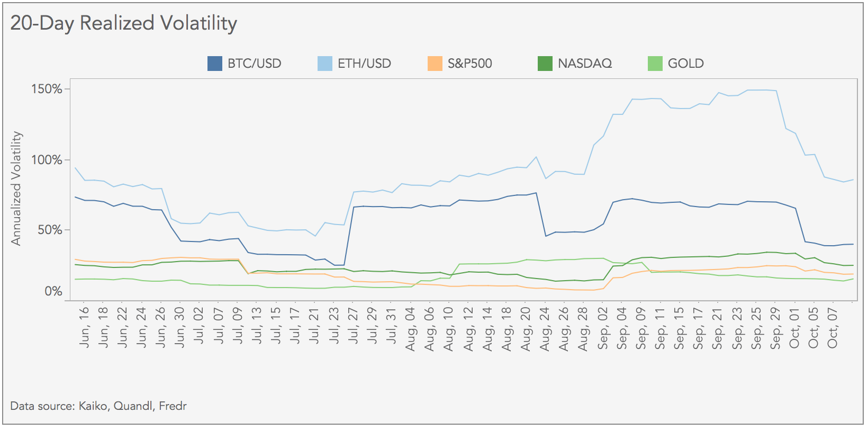
Task: Select the GOLD light green legend swatch
Action: pyautogui.click(x=655, y=64)
